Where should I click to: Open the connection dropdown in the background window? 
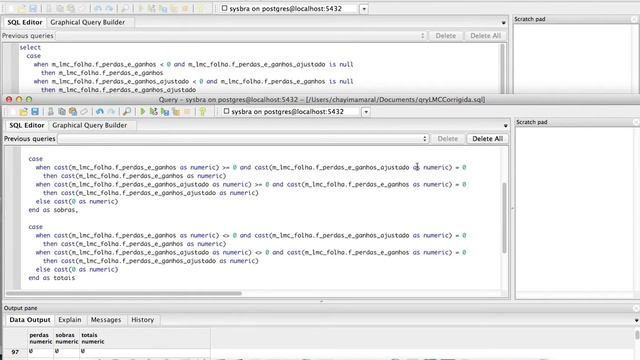coord(364,9)
